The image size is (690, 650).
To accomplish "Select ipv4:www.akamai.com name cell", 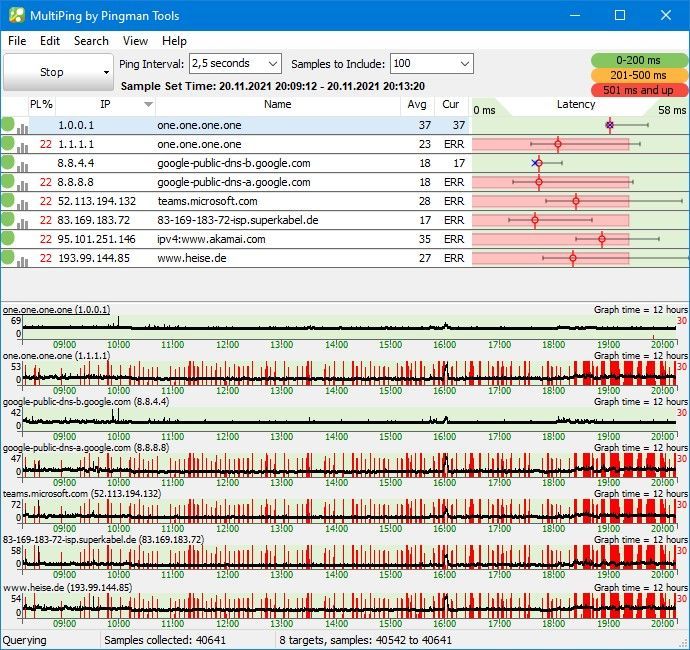I will 211,239.
